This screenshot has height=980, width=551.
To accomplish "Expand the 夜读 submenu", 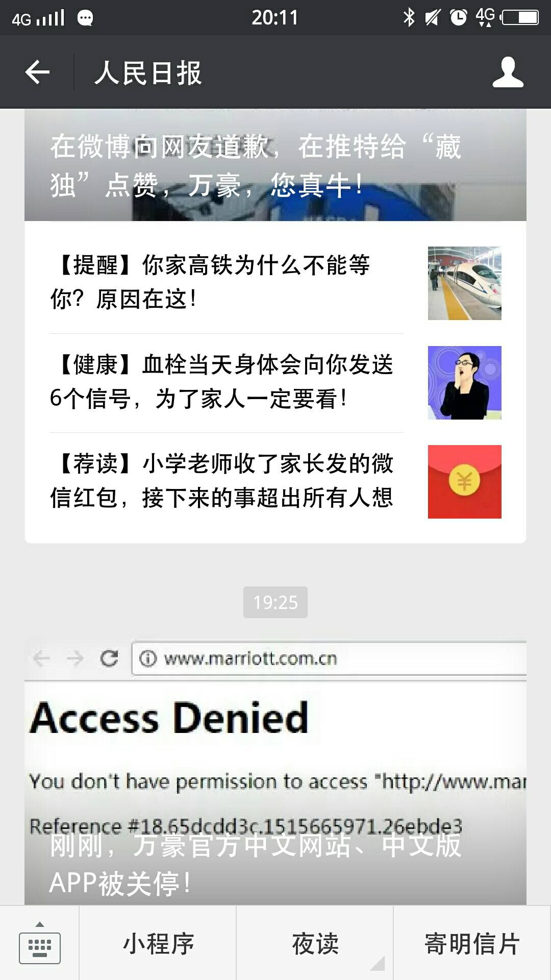I will point(315,943).
